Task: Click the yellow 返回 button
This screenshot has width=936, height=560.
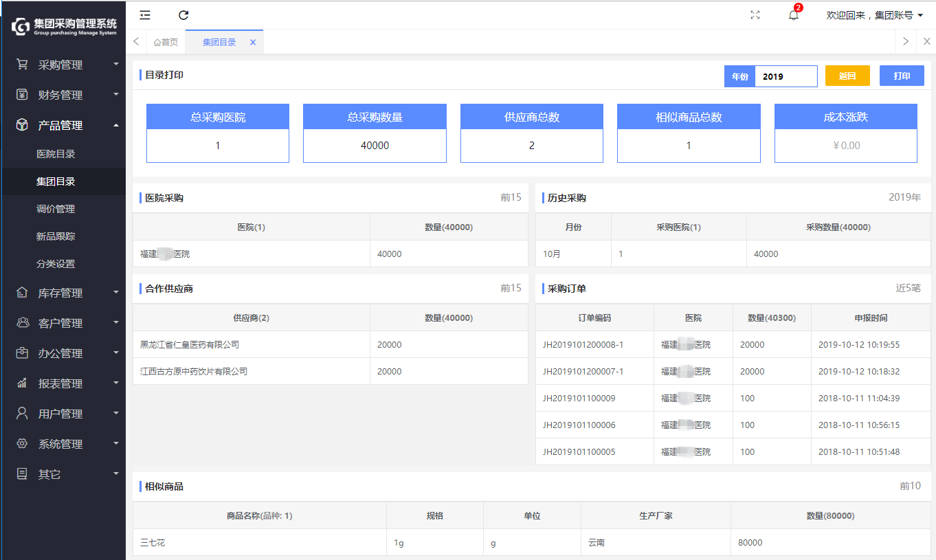Action: pyautogui.click(x=847, y=76)
